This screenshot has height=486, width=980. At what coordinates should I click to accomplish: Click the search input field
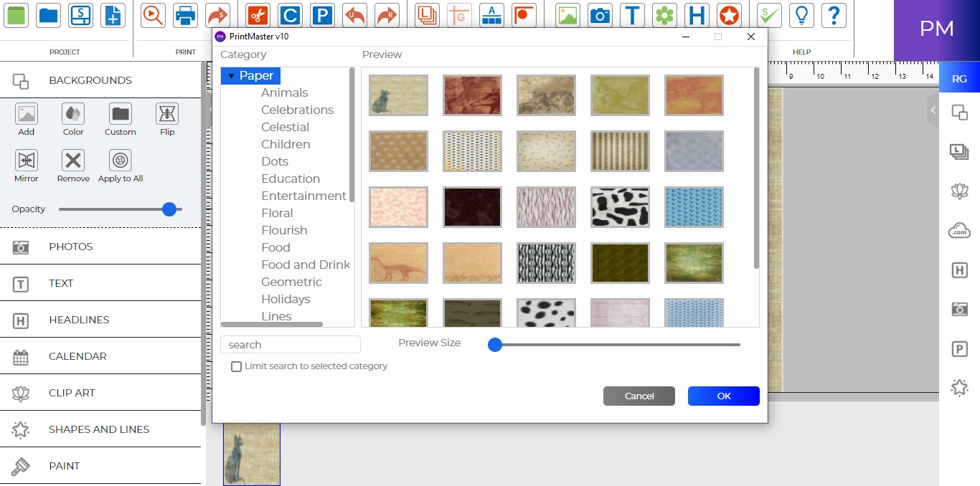pyautogui.click(x=291, y=345)
